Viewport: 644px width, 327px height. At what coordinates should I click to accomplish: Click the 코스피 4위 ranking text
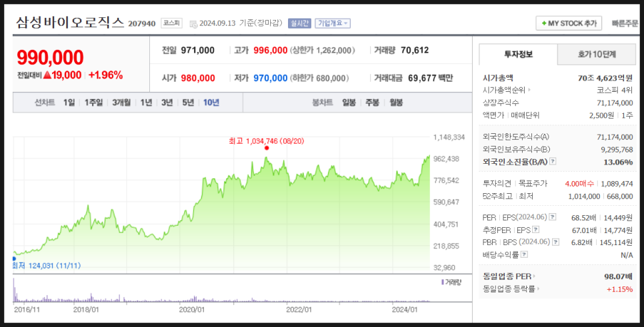click(x=615, y=90)
